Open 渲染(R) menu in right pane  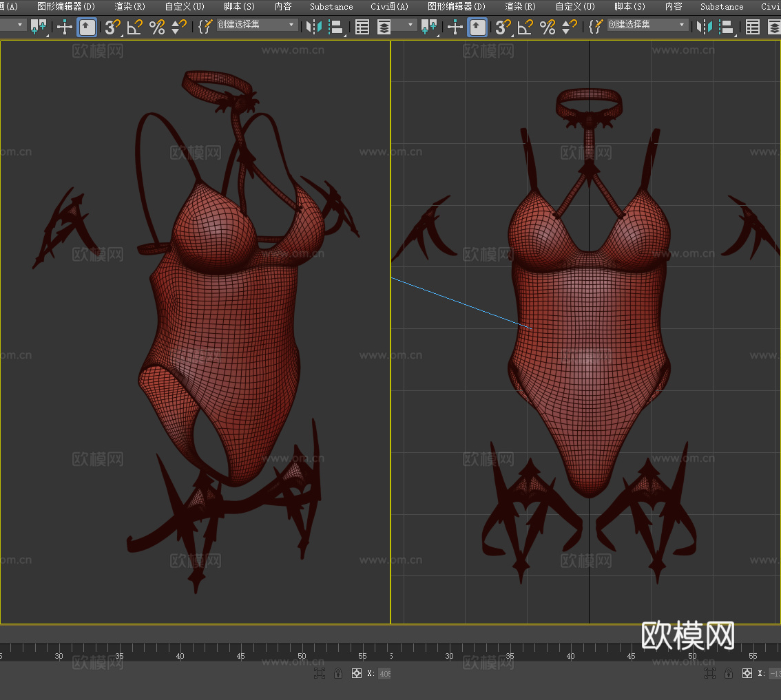(520, 6)
